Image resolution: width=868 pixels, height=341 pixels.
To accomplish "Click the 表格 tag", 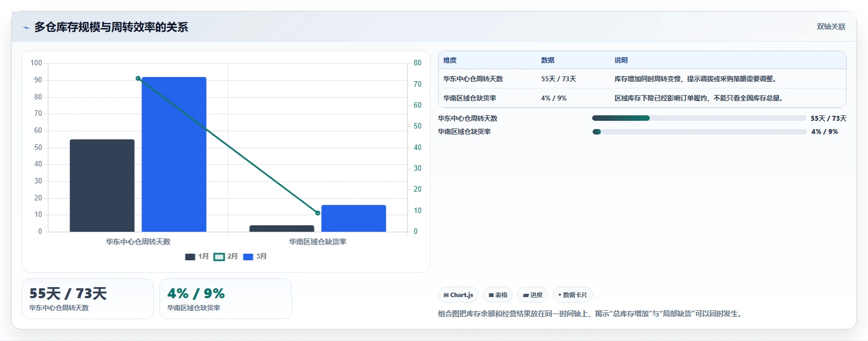I will point(497,295).
